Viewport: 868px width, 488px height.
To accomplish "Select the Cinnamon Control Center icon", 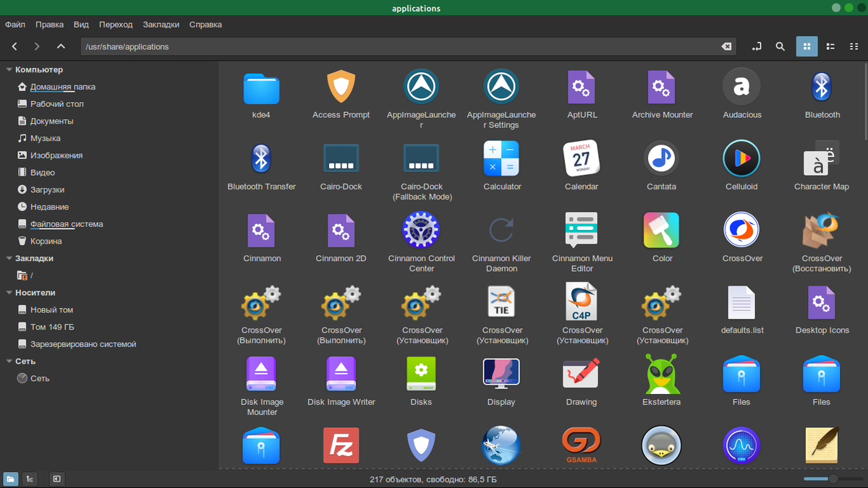I will [x=422, y=230].
